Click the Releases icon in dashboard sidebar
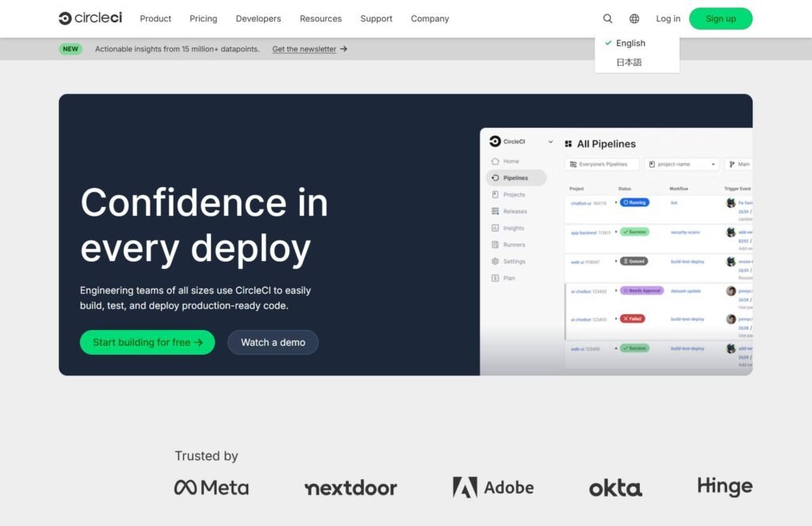812x526 pixels. tap(495, 211)
